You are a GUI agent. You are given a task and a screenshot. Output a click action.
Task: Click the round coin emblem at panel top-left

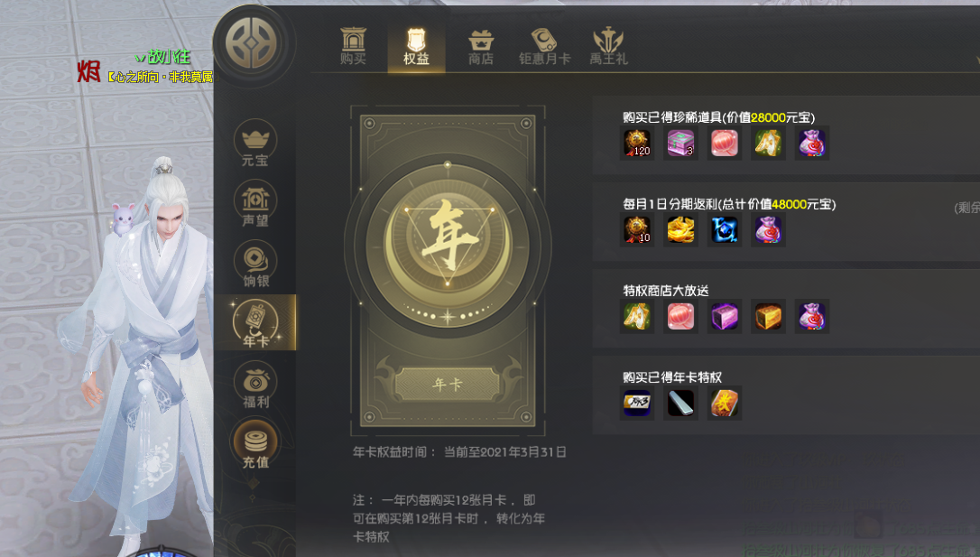[x=251, y=43]
